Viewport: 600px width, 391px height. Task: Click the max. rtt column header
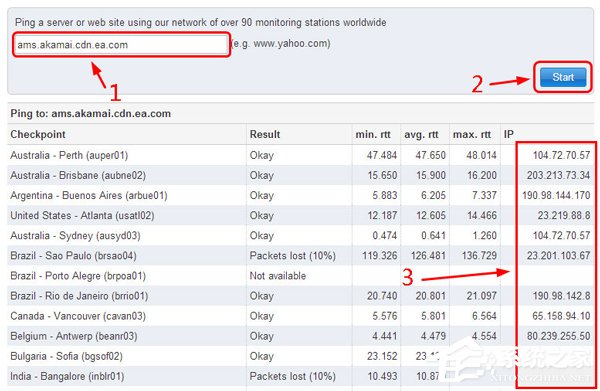[x=472, y=134]
